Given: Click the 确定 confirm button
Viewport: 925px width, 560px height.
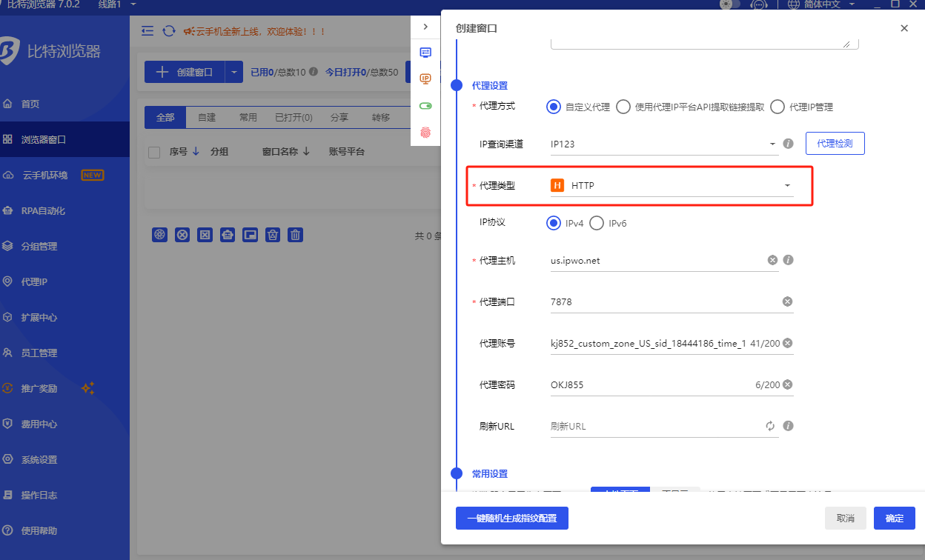Looking at the screenshot, I should [894, 519].
